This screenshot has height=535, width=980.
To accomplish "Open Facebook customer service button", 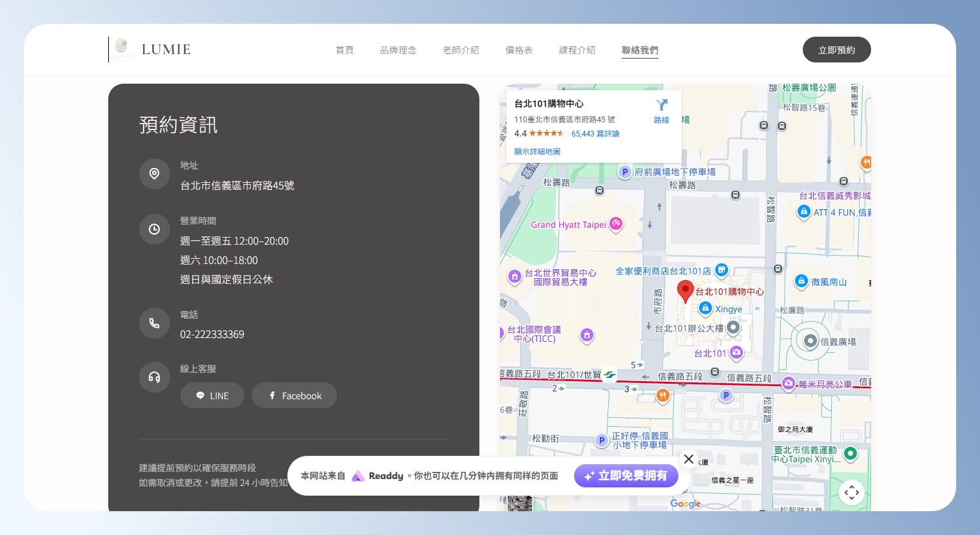I will tap(294, 395).
